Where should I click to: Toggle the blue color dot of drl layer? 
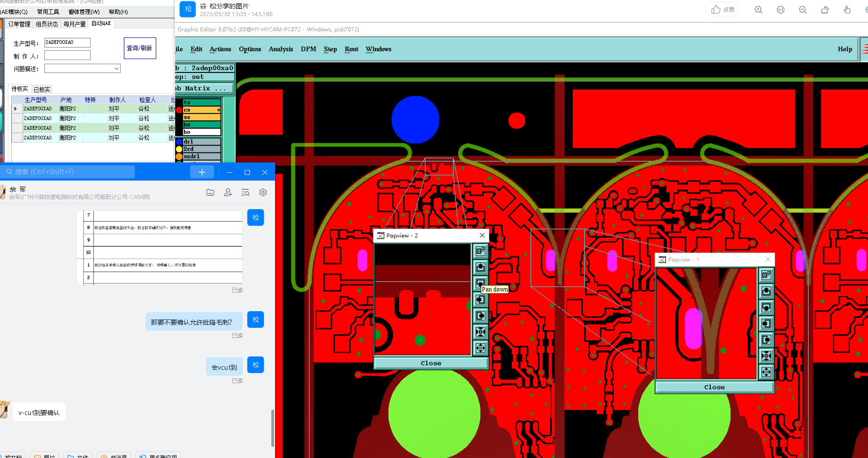(179, 142)
